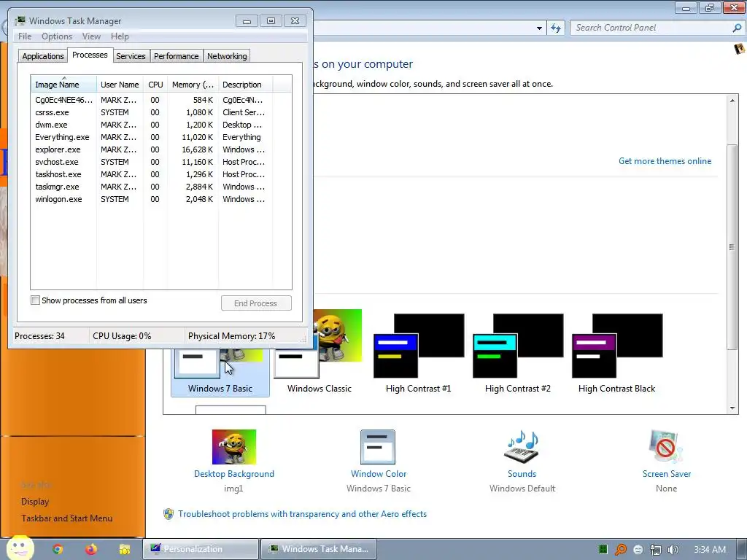747x560 pixels.
Task: Switch to the Services tab
Action: [131, 56]
